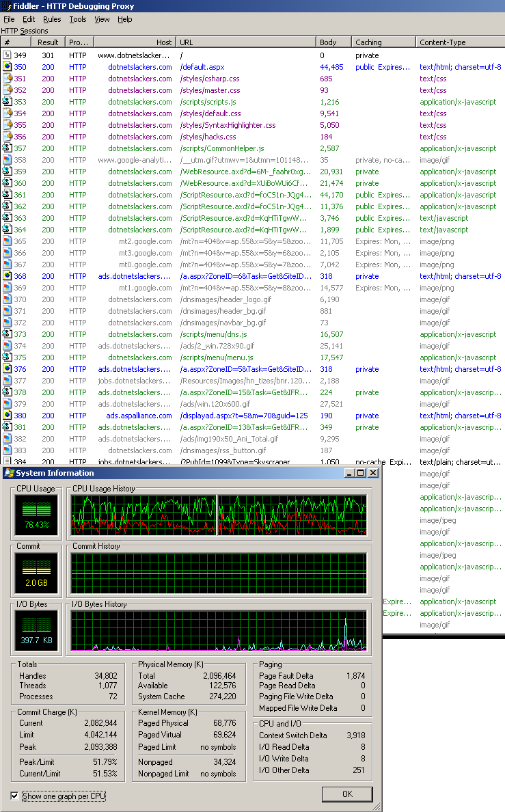Open the Rules menu
Image resolution: width=505 pixels, height=812 pixels.
52,19
